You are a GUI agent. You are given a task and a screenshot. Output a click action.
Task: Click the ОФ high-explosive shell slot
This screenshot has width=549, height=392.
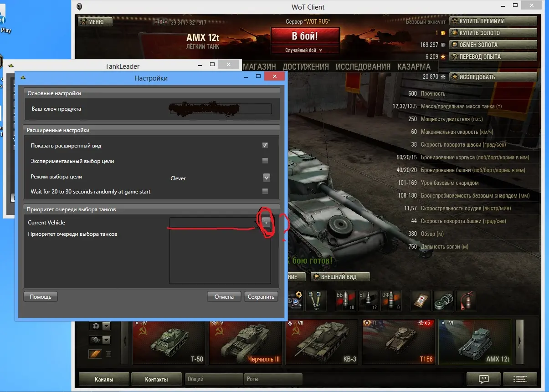point(391,301)
